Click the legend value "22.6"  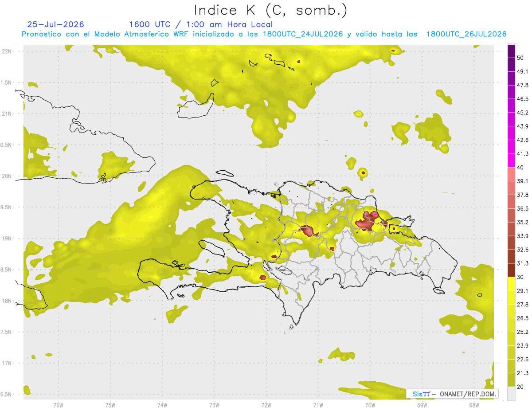coord(523,360)
